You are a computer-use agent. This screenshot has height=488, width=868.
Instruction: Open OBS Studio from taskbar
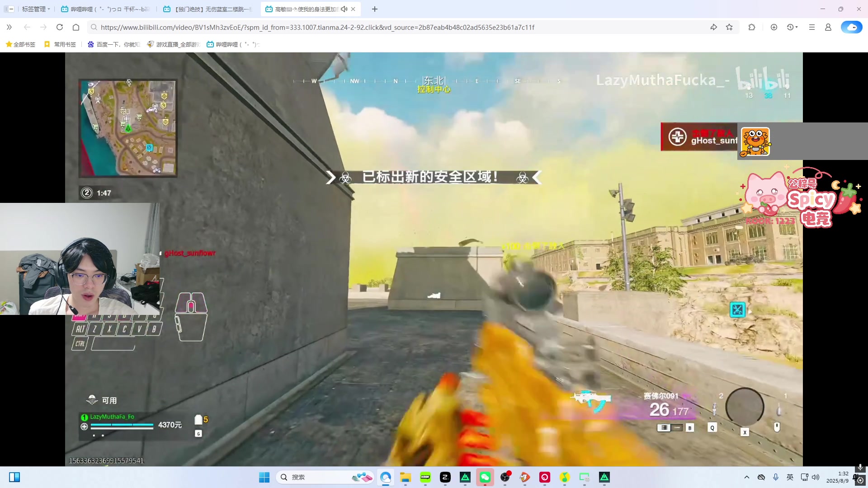(x=505, y=477)
